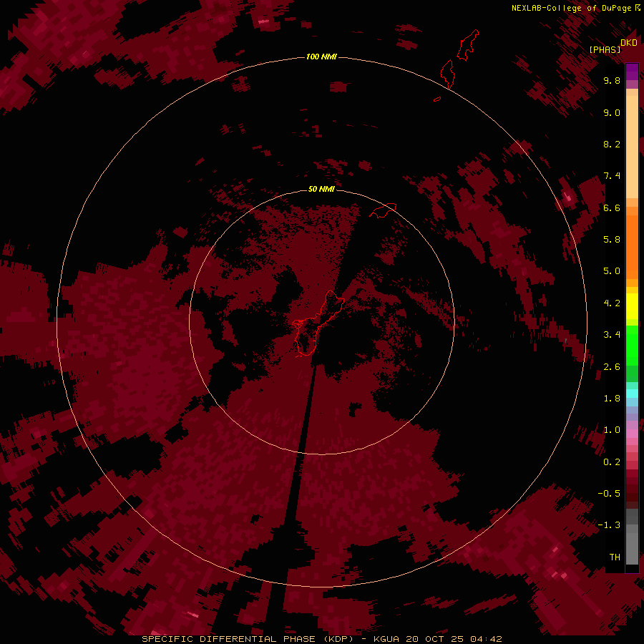Click the 100 NMI range ring label
This screenshot has width=644, height=644.
coord(321,57)
